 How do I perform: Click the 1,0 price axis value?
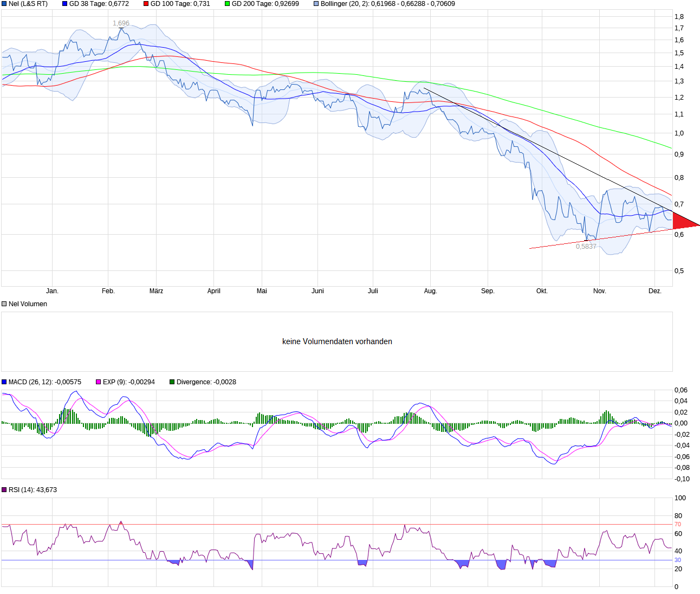tap(679, 133)
